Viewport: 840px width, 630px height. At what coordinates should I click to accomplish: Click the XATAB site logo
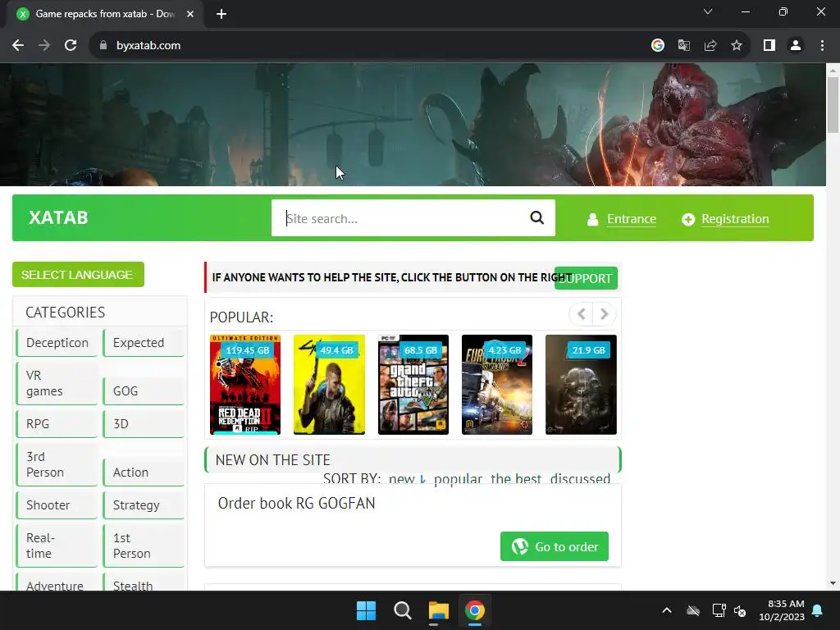pyautogui.click(x=58, y=217)
